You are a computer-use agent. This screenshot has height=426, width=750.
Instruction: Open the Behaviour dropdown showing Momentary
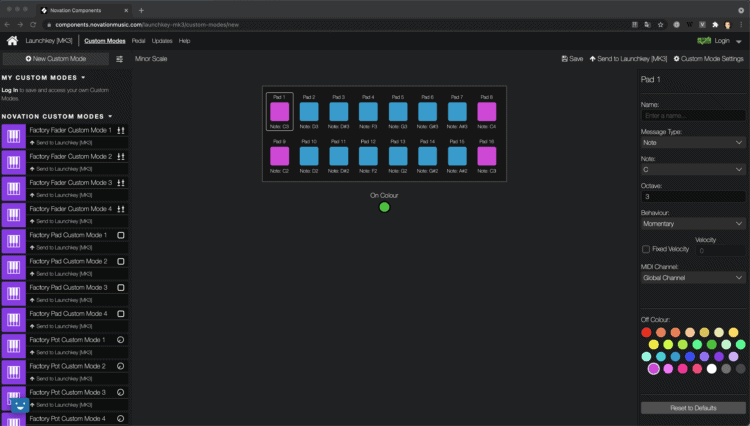pos(693,224)
